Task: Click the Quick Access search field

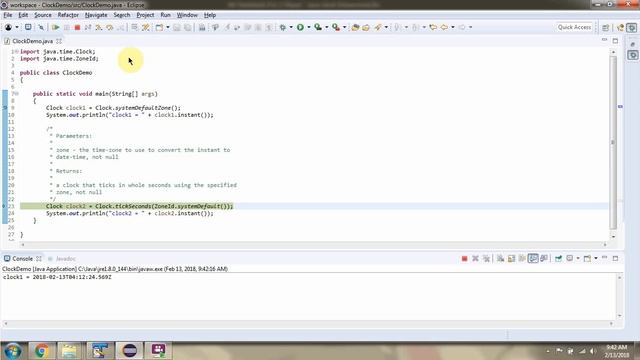Action: coord(574,27)
